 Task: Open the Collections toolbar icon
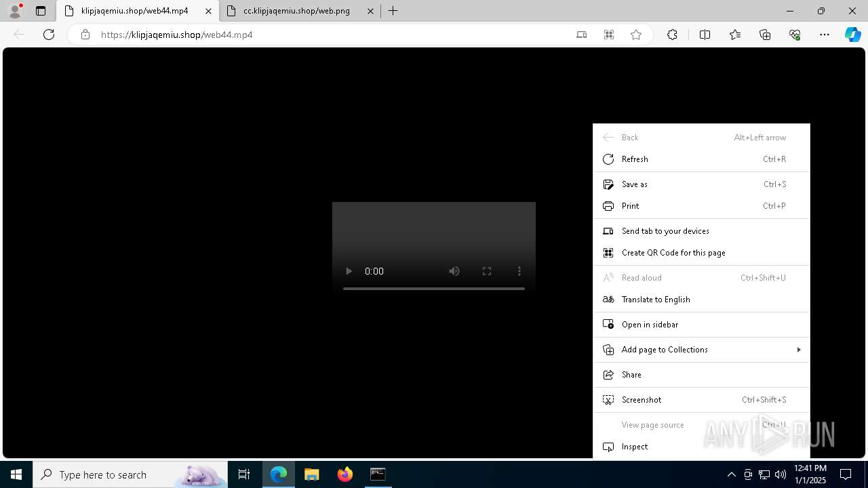pyautogui.click(x=765, y=35)
